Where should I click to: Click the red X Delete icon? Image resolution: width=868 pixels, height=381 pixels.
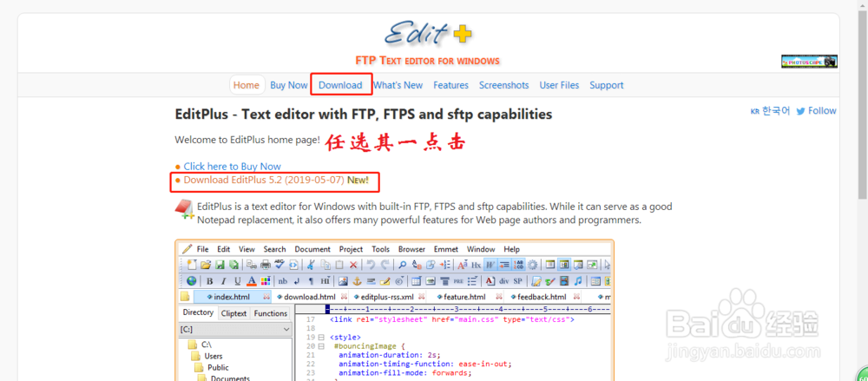click(353, 265)
